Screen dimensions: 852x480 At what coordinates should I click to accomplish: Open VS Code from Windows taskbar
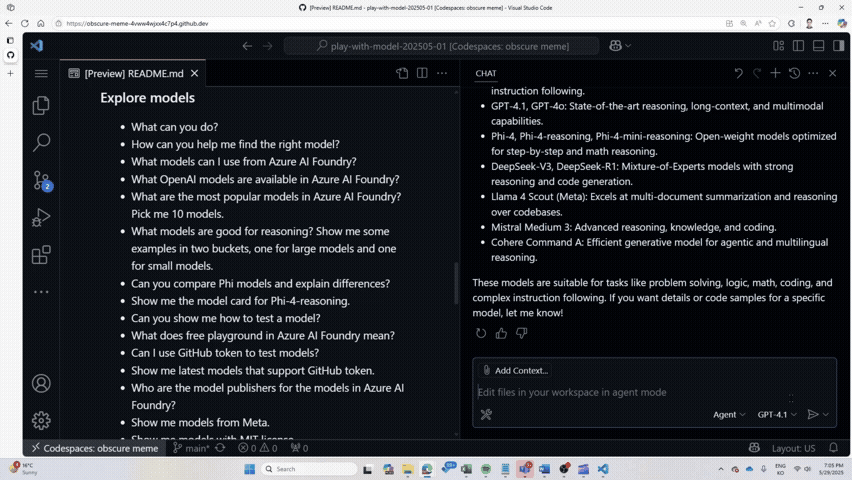click(603, 469)
